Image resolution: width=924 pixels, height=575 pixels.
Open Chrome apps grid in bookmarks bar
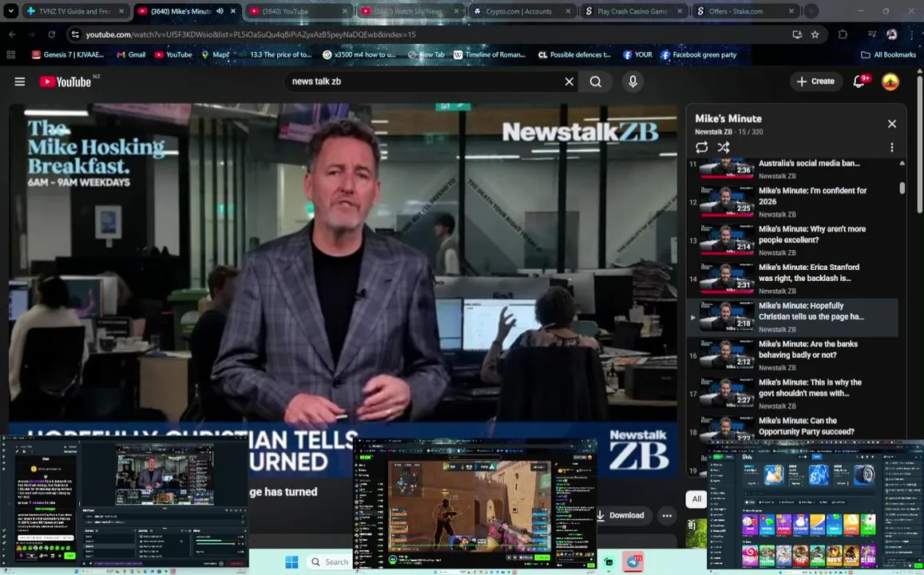pos(10,54)
